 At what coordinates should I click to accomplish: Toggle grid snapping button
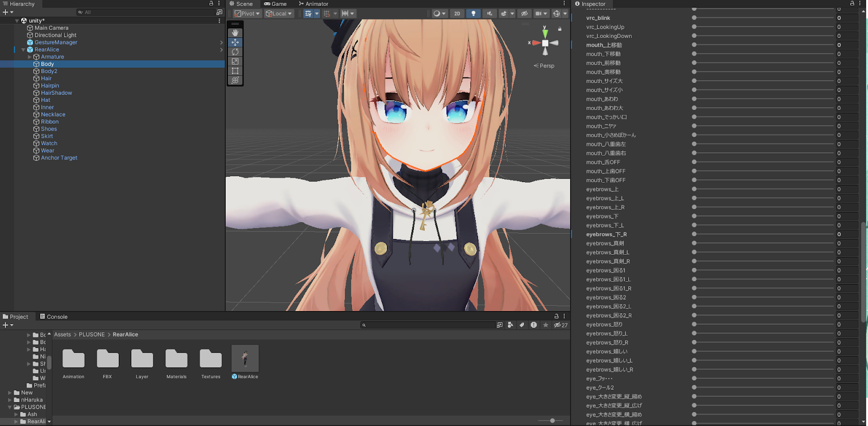tap(327, 14)
